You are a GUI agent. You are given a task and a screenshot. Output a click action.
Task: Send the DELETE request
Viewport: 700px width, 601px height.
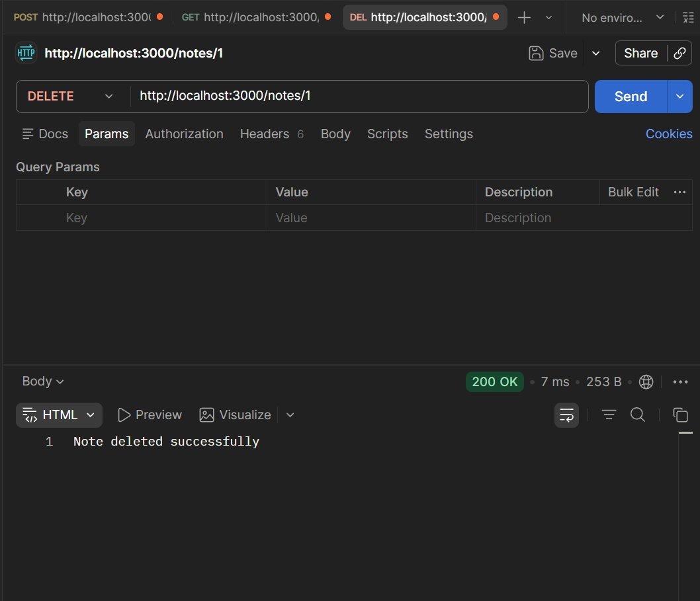(631, 97)
